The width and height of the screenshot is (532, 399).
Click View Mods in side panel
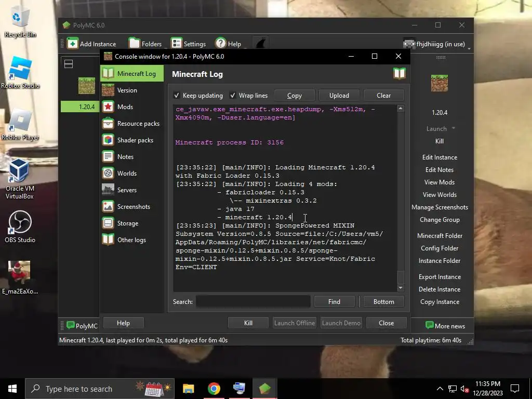[x=440, y=182]
